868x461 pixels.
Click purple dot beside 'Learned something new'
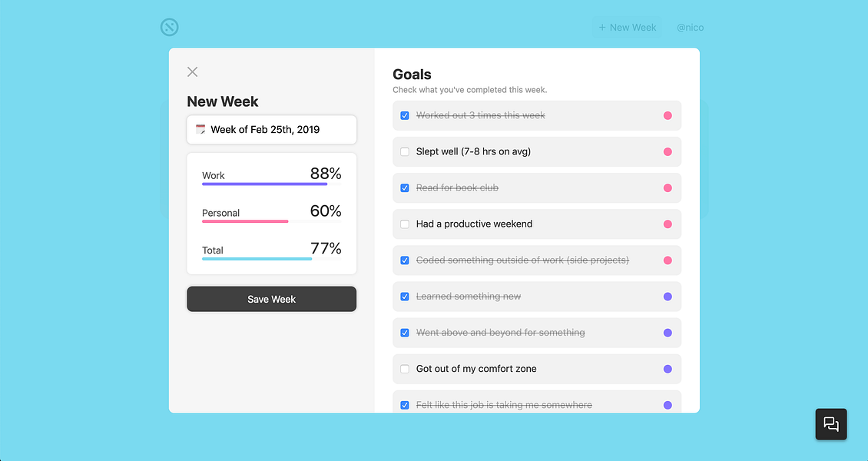668,297
